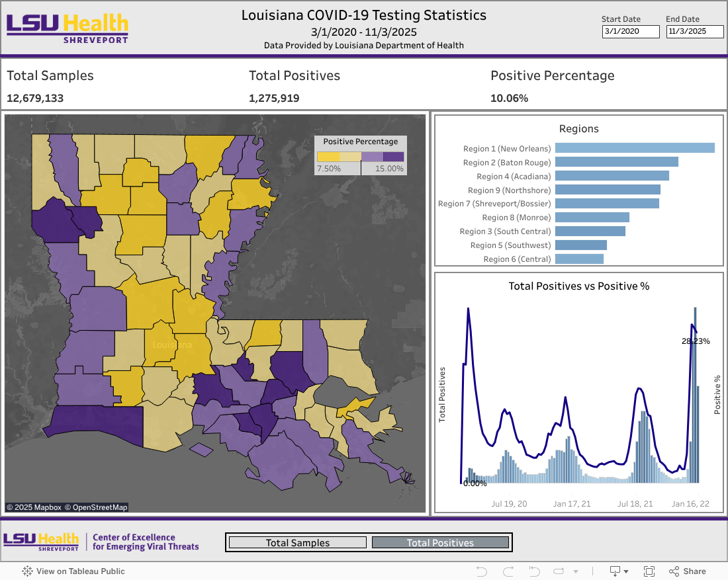728x580 pixels.
Task: Expand the replay animation speed dropdown arrow
Action: pos(575,571)
